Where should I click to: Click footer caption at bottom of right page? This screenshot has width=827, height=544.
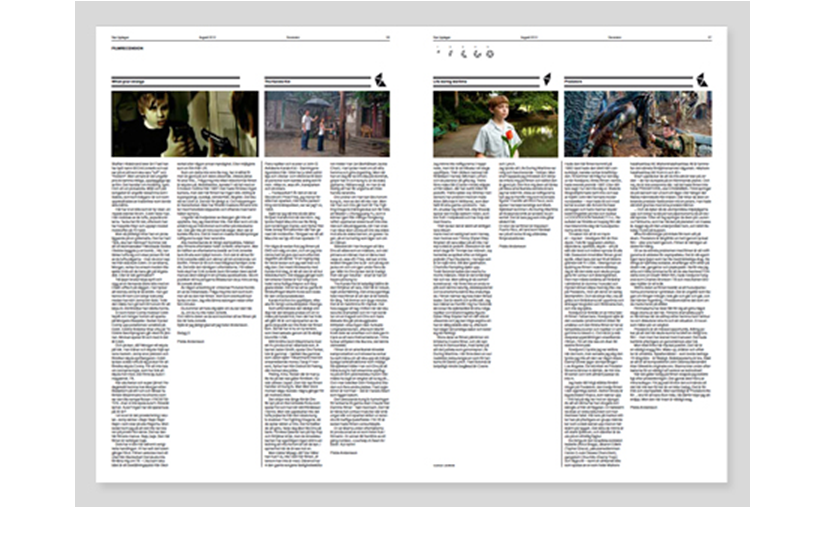coord(444,465)
